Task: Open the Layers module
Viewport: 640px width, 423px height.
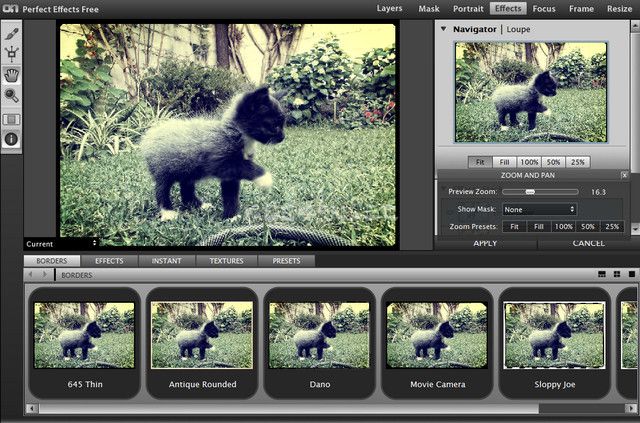Action: 389,8
